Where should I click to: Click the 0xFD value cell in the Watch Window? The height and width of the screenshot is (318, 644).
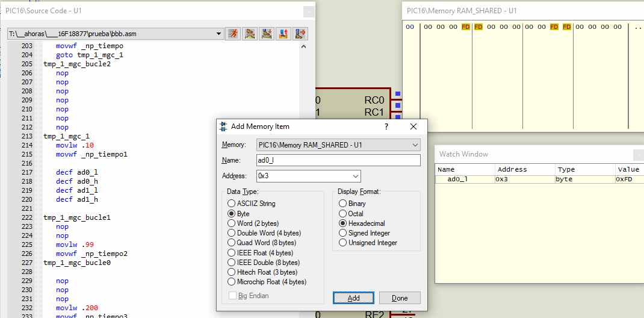[x=629, y=179]
